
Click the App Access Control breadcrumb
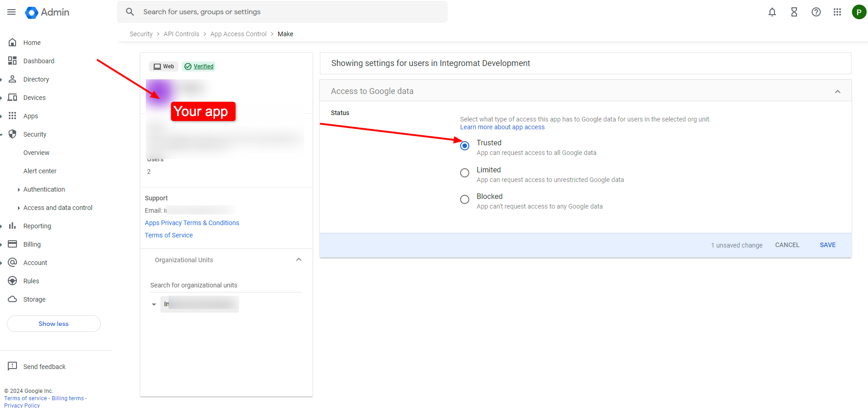(238, 34)
